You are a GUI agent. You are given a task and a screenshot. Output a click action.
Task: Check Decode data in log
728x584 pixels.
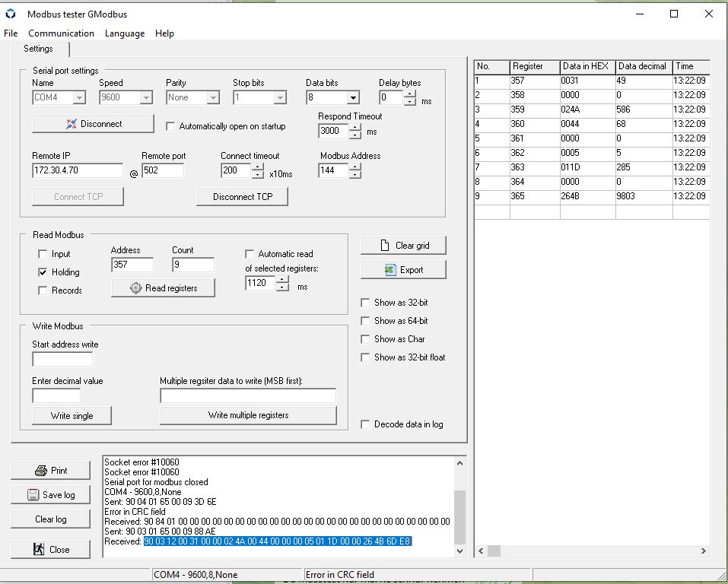click(x=365, y=424)
